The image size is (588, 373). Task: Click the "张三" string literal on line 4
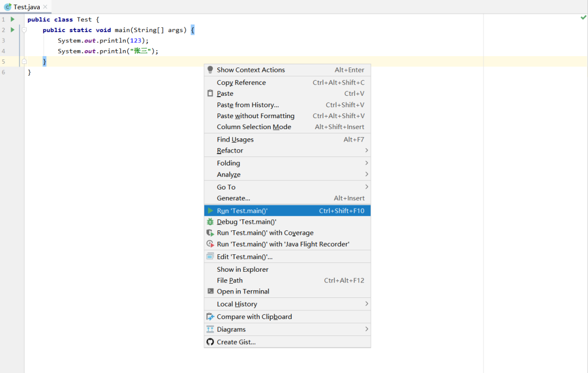(x=140, y=51)
